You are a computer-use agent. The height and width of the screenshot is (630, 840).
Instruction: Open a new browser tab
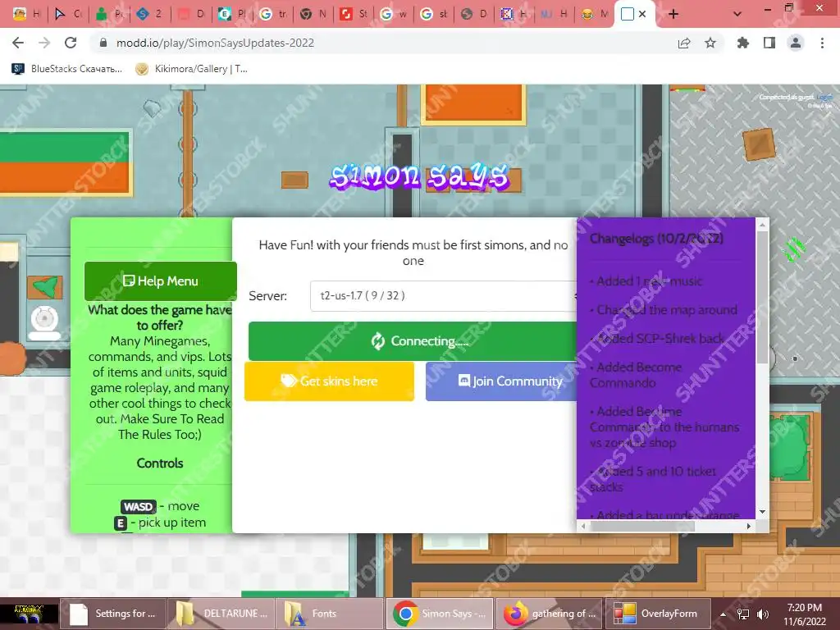pyautogui.click(x=673, y=14)
